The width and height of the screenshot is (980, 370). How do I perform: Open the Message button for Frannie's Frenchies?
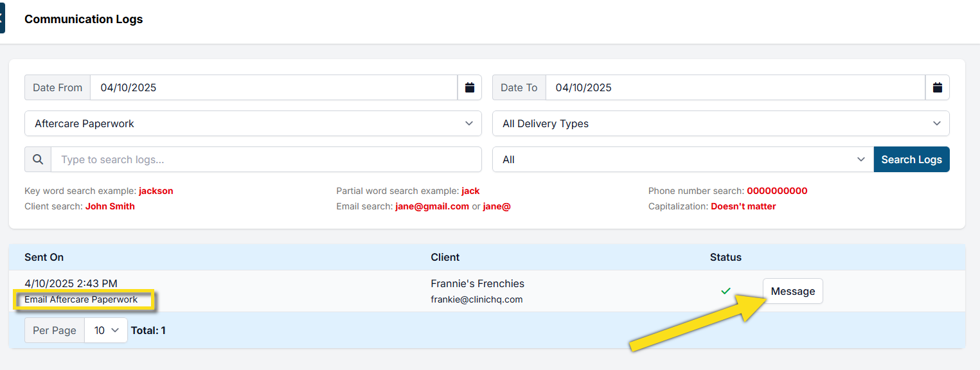(x=792, y=291)
